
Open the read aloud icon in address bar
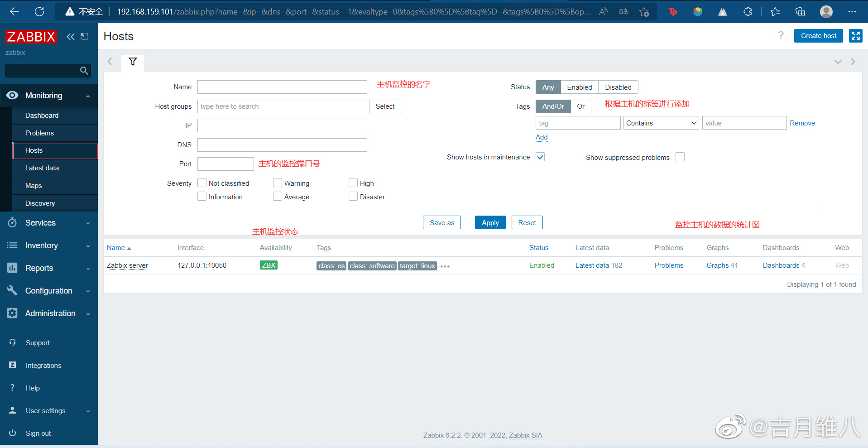coord(603,11)
